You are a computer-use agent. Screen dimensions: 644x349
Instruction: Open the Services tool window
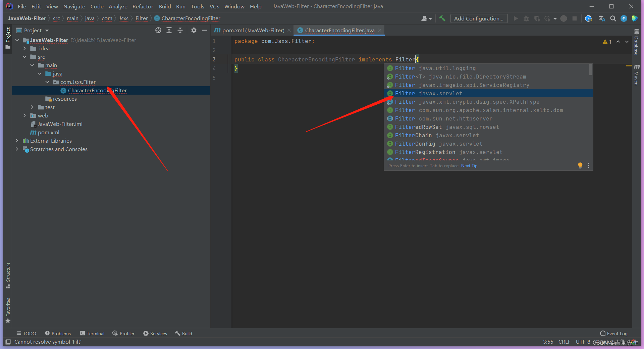[x=155, y=334]
